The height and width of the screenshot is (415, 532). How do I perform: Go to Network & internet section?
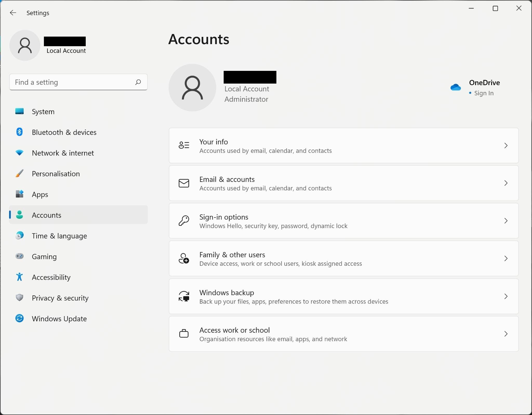click(x=63, y=153)
